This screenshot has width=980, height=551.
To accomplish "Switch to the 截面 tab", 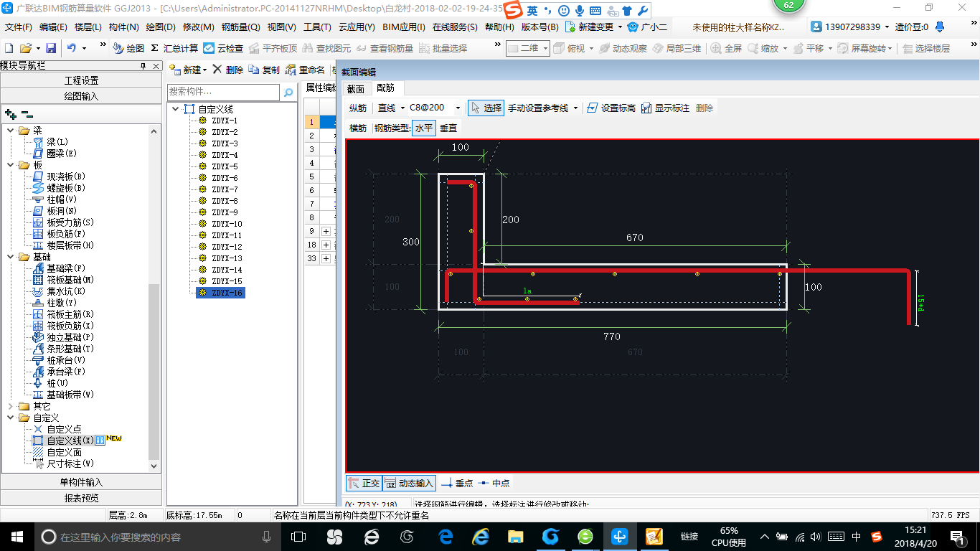I will click(356, 88).
